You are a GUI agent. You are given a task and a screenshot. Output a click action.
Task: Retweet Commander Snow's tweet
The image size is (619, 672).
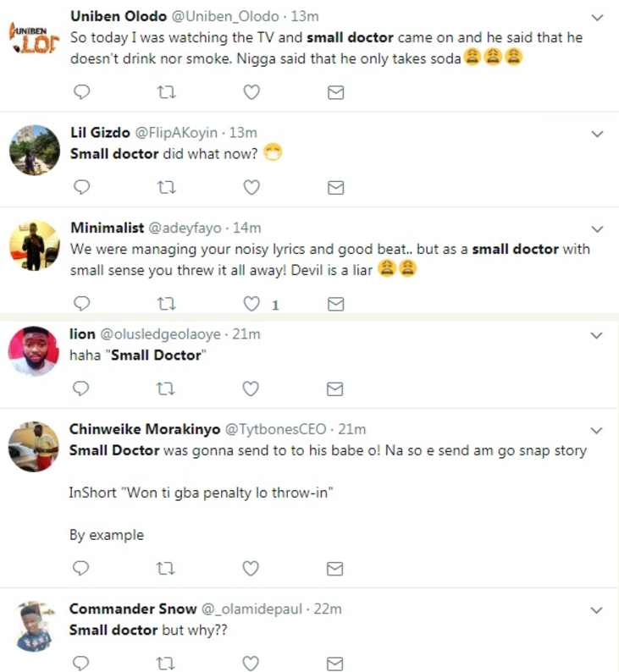point(165,664)
